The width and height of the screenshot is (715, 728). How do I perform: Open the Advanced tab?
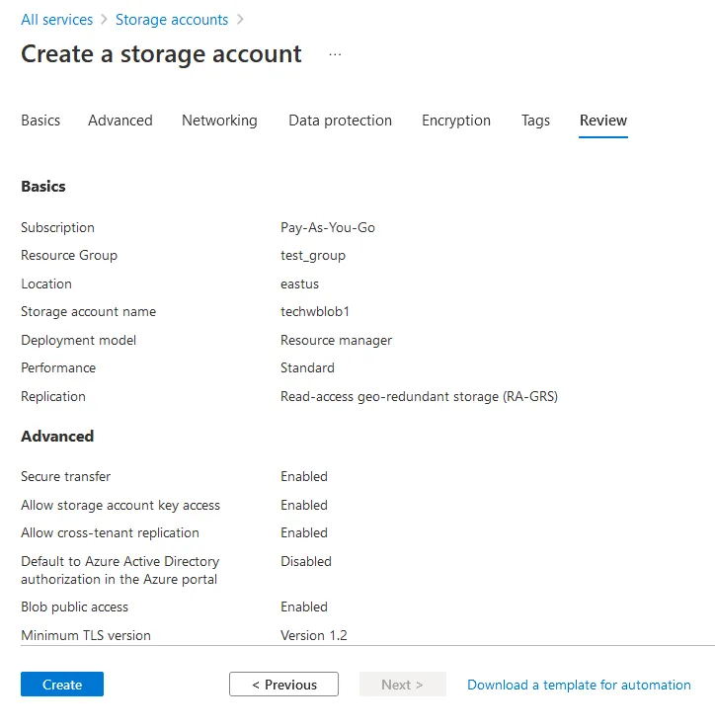point(120,121)
